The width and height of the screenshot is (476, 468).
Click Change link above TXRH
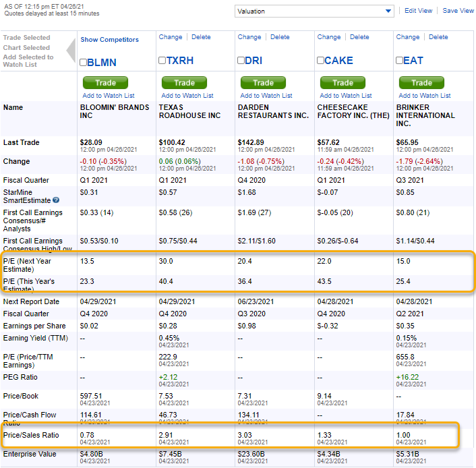coord(171,36)
